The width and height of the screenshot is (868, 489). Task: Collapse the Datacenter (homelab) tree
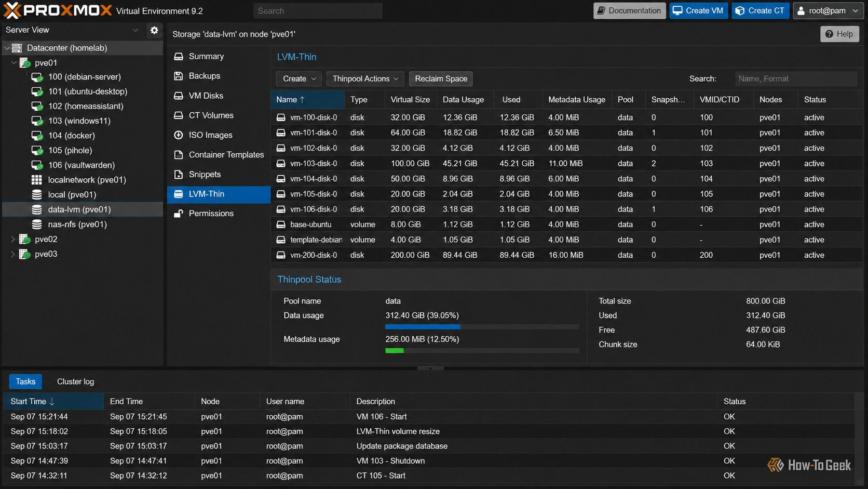pyautogui.click(x=7, y=48)
